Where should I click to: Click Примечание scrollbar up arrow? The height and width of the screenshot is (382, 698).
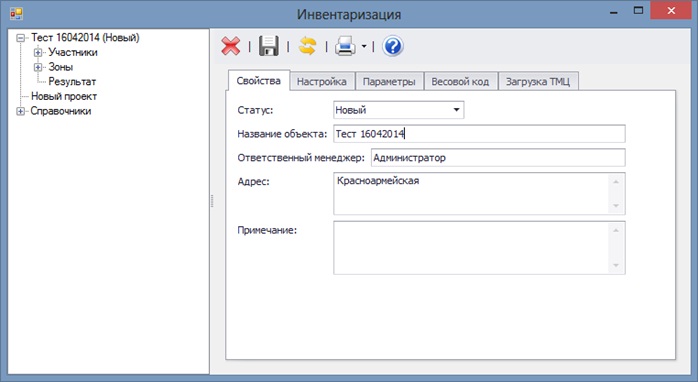coord(616,230)
